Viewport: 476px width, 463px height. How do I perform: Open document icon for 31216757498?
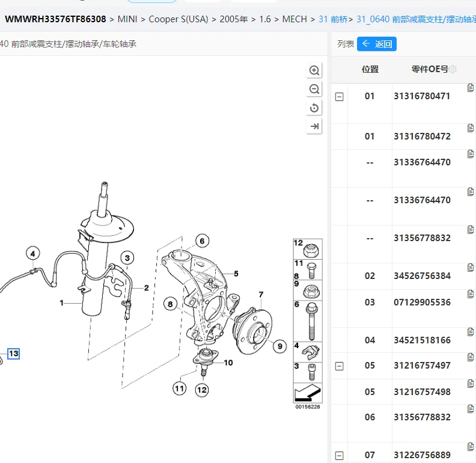[471, 384]
